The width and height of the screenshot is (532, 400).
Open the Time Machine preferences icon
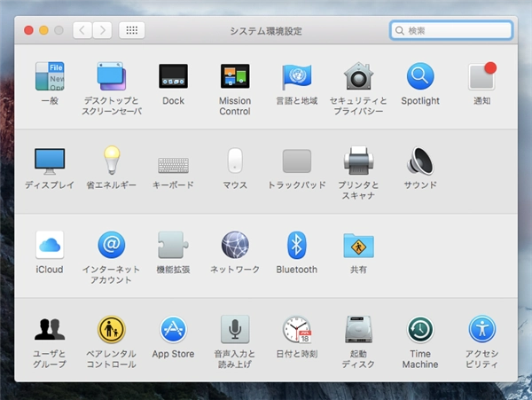click(420, 329)
